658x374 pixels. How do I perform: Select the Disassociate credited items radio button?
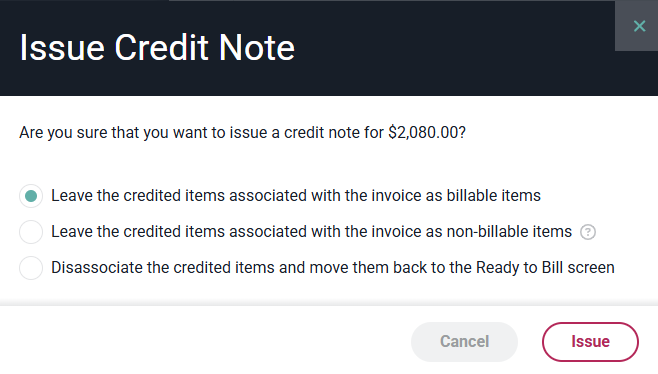(x=31, y=268)
